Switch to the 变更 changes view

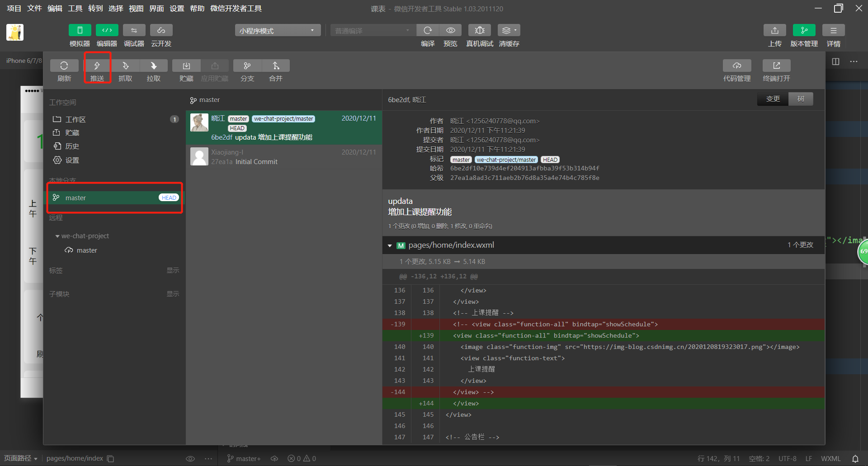tap(773, 99)
